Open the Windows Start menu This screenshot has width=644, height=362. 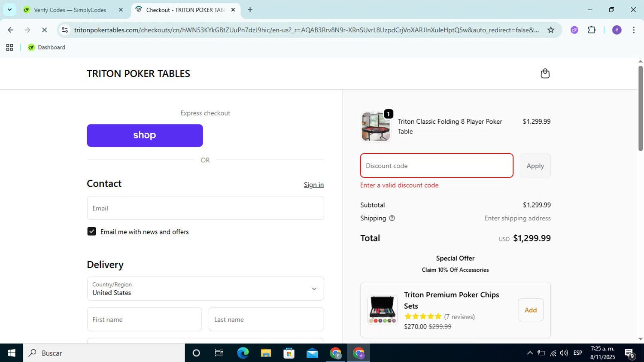(x=11, y=353)
